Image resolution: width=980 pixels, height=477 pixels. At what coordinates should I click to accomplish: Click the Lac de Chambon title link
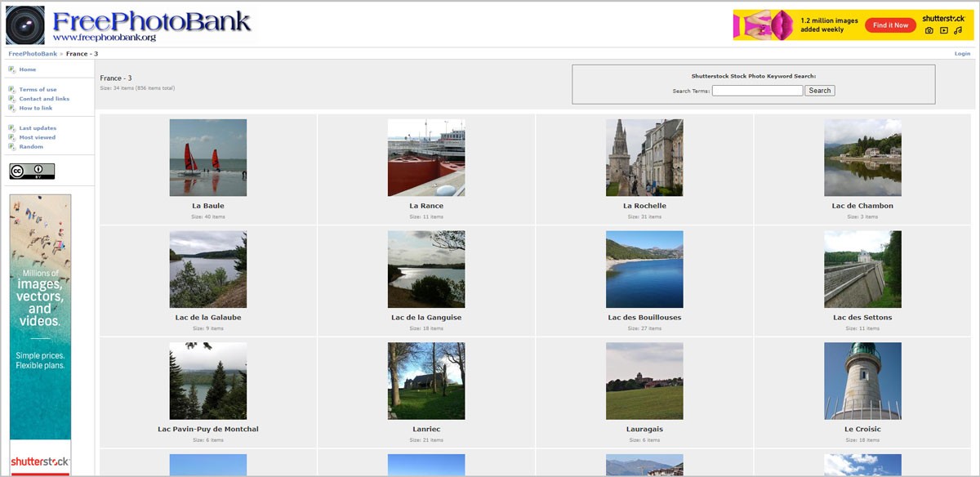(862, 206)
